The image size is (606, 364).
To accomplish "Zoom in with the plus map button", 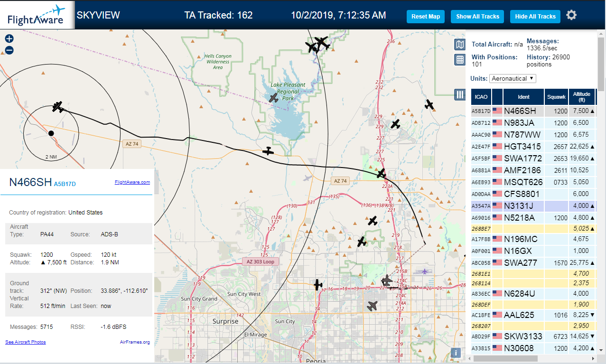I will pyautogui.click(x=9, y=39).
